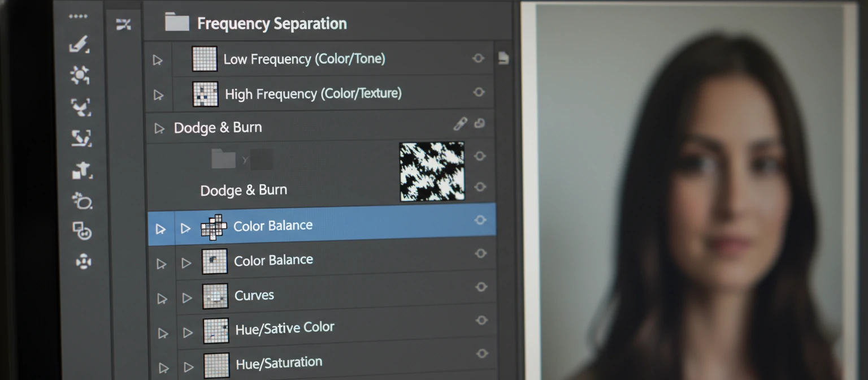Screen dimensions: 868x380
Task: Hide the High Frequency (Color/Texture) layer
Action: coord(478,92)
